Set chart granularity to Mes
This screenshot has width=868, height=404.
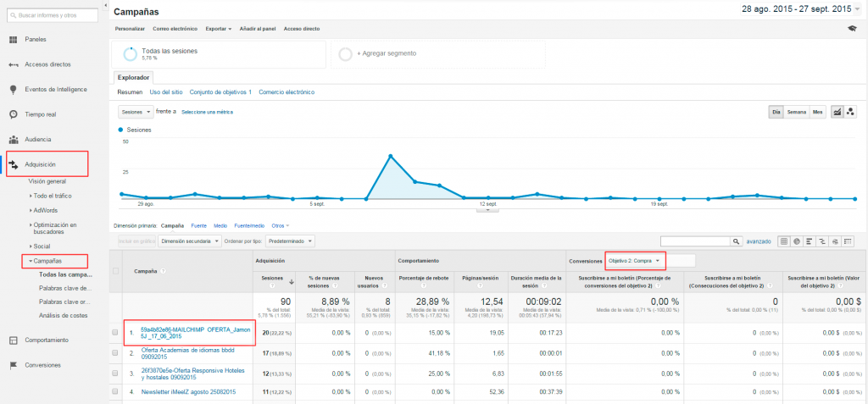817,112
